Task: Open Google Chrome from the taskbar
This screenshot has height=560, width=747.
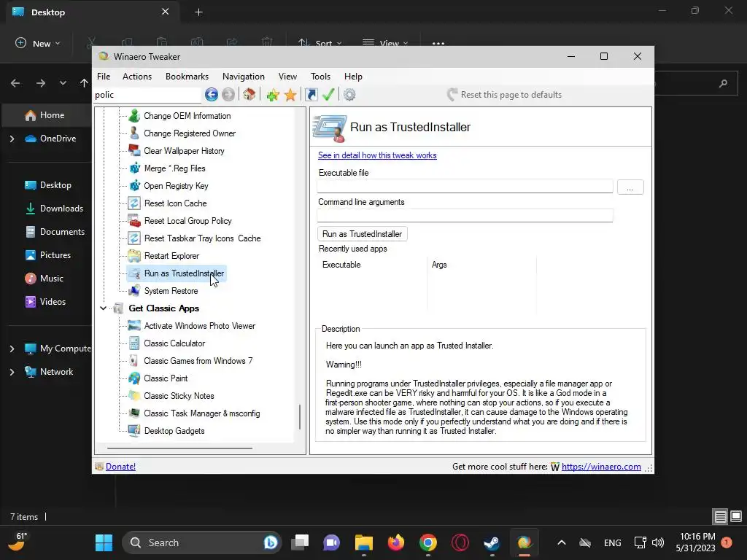Action: click(427, 542)
